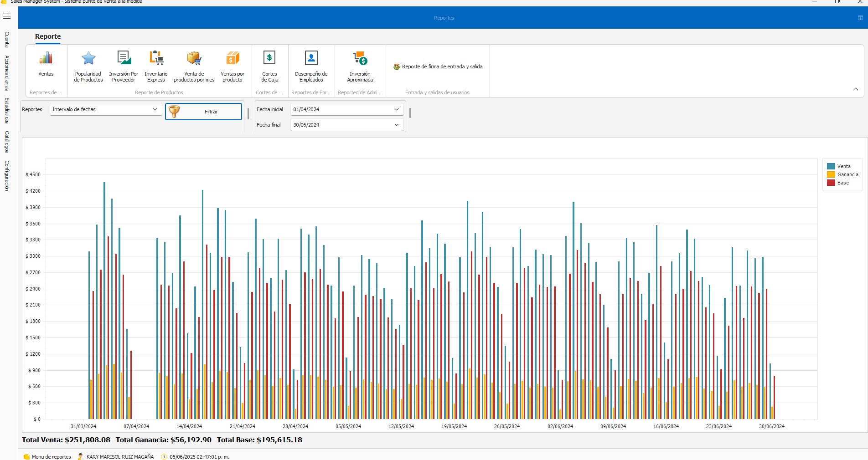Open the Estadísticas side menu
The image size is (868, 460).
point(7,111)
